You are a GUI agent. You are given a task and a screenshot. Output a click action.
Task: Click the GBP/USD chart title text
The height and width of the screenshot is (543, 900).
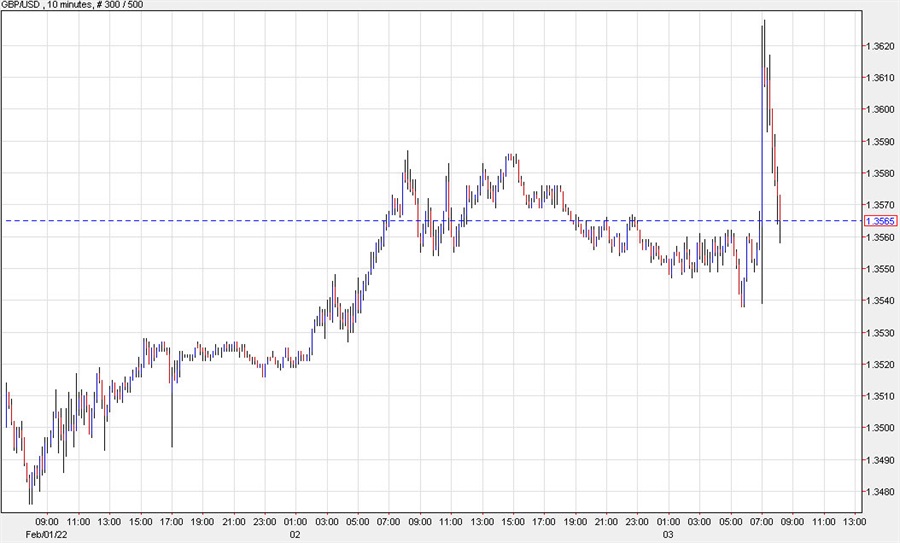coord(72,5)
